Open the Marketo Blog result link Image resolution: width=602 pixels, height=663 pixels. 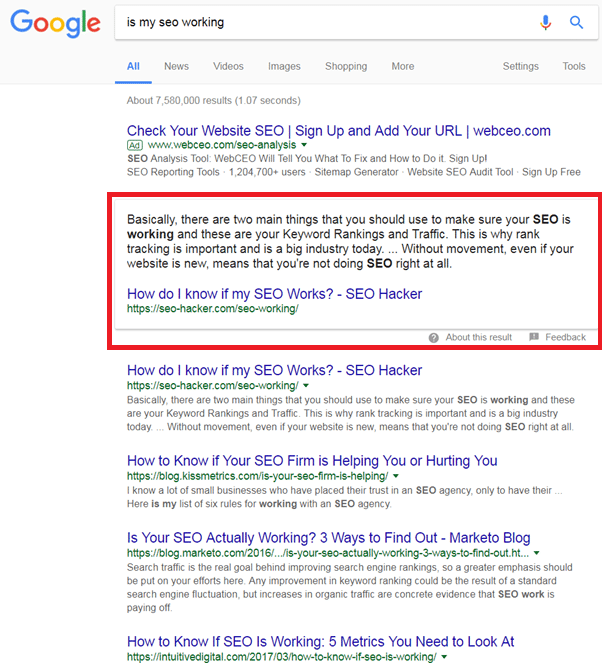click(328, 538)
